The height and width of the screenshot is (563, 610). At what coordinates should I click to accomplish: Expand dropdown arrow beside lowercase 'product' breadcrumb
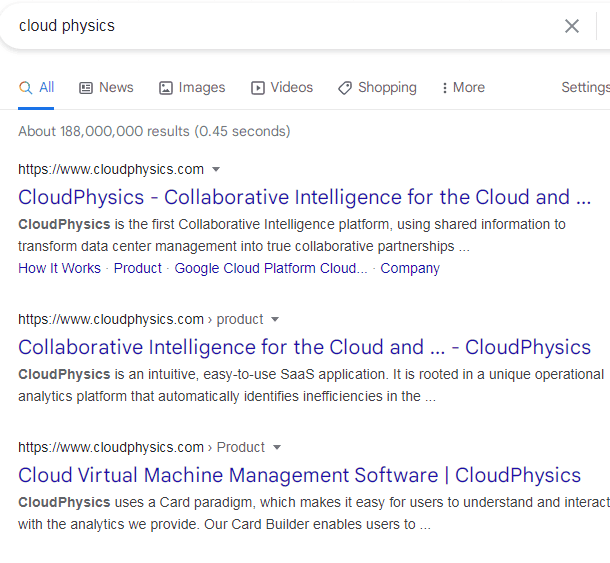[275, 320]
